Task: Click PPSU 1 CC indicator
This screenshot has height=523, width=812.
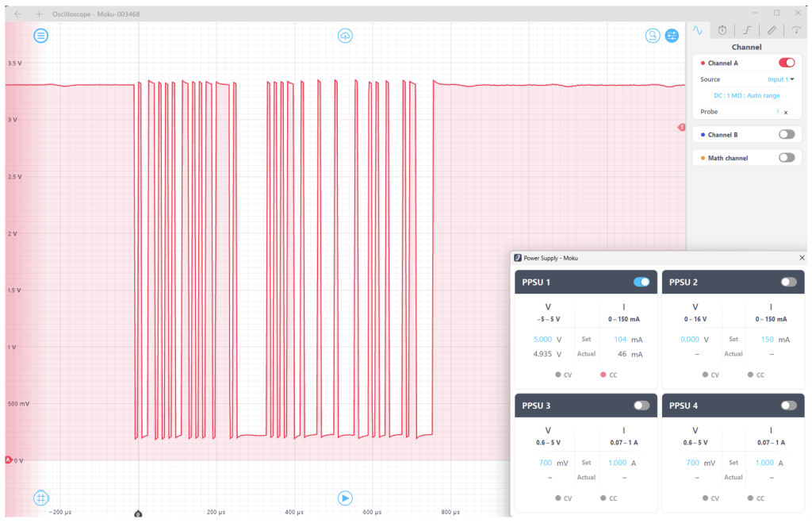Action: click(608, 375)
